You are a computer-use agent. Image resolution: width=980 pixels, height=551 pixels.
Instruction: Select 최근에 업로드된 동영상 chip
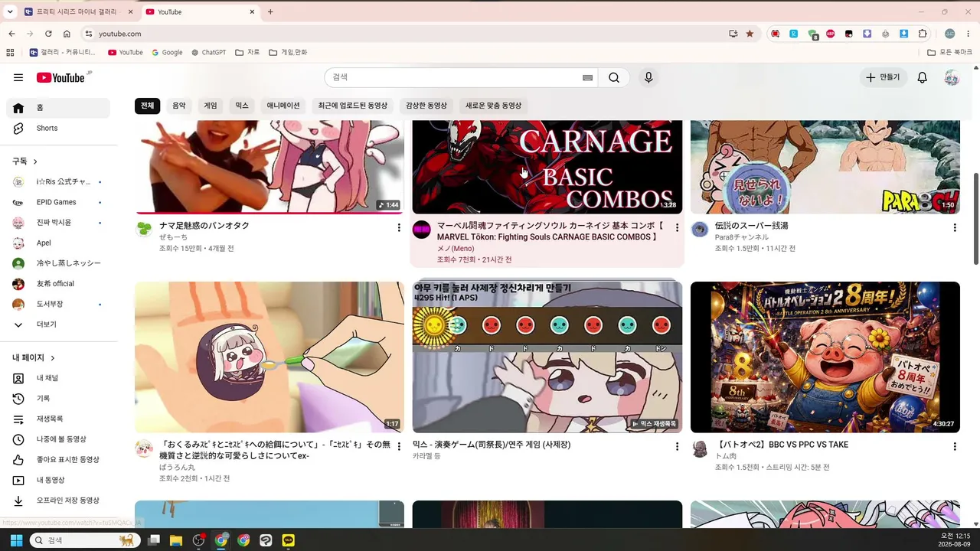(353, 106)
